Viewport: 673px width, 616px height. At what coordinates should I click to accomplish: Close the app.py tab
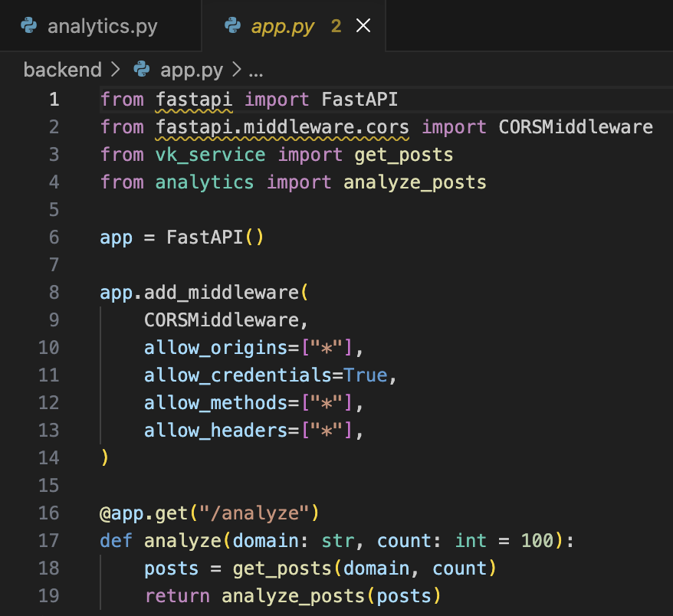[x=363, y=26]
